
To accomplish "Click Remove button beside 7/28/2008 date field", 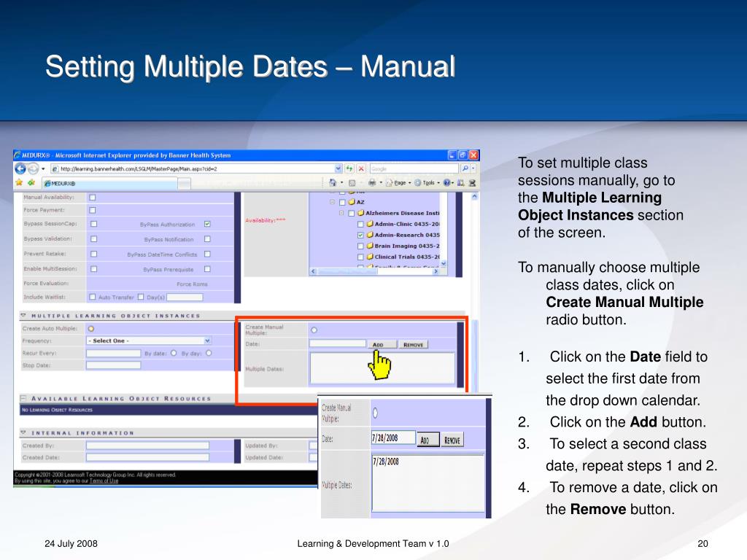I will [452, 440].
